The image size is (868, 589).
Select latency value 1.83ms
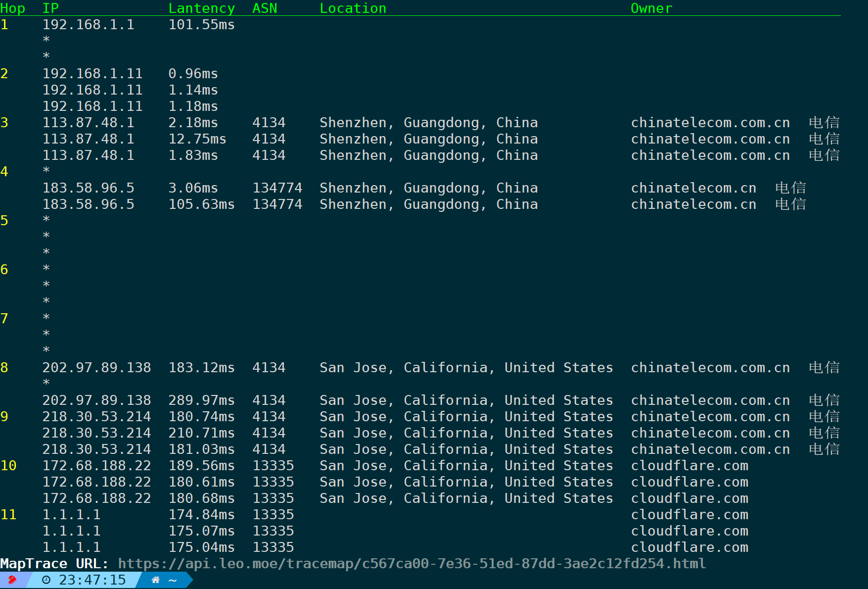coord(193,155)
